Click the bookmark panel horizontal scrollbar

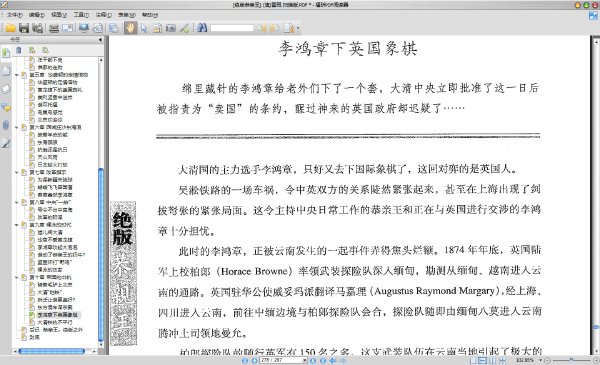tap(52, 351)
